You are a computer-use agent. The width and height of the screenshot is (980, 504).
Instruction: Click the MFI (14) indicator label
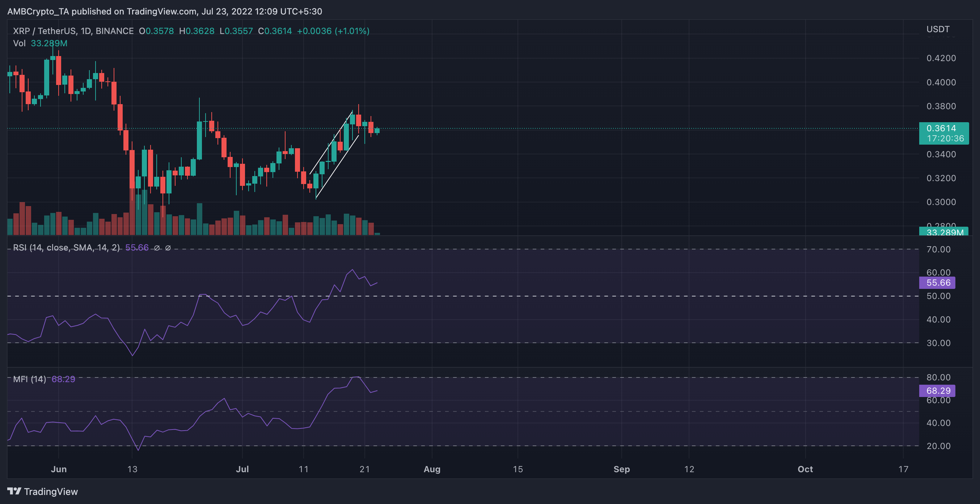[x=29, y=379]
